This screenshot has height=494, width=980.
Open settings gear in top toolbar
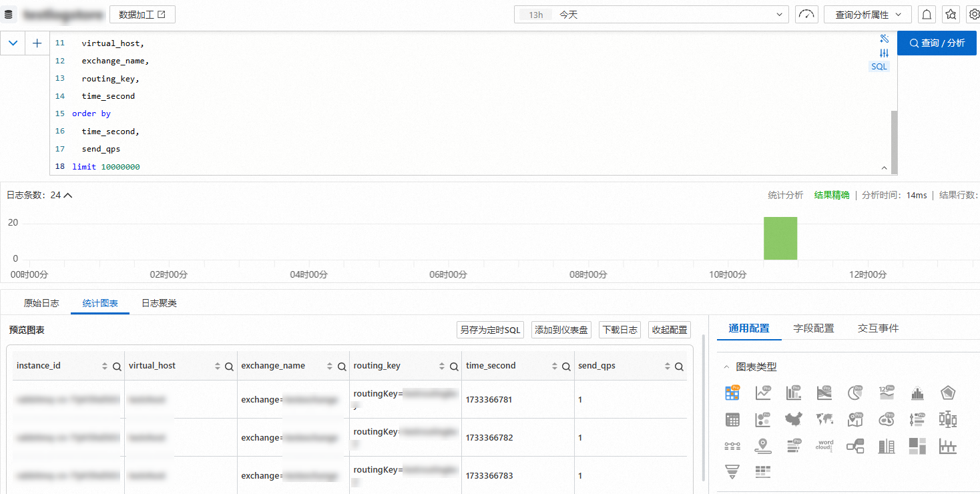point(973,14)
